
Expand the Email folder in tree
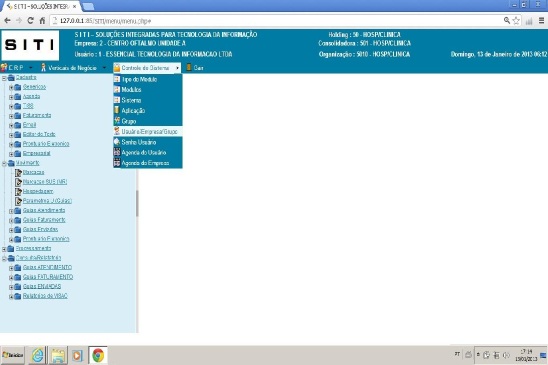pyautogui.click(x=11, y=126)
